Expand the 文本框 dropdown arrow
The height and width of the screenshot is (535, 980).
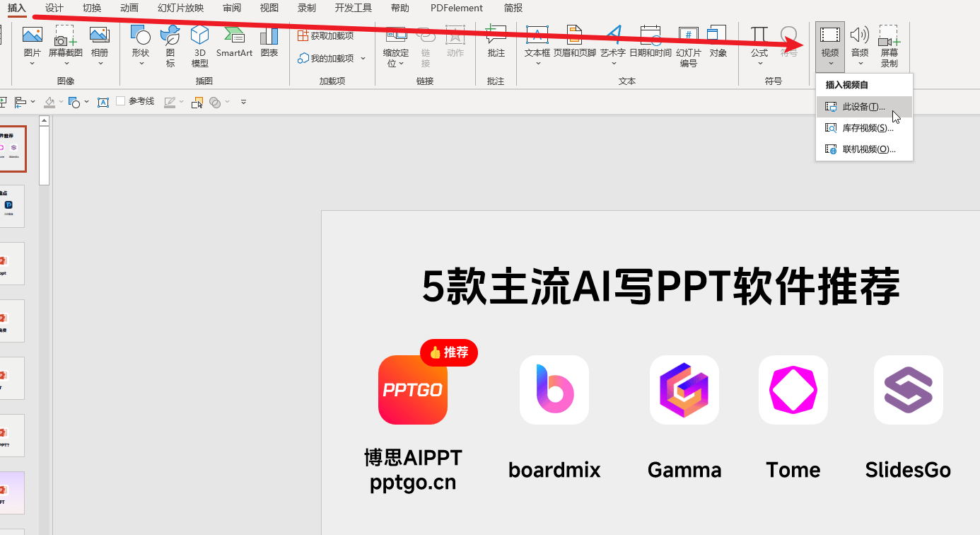coord(537,64)
